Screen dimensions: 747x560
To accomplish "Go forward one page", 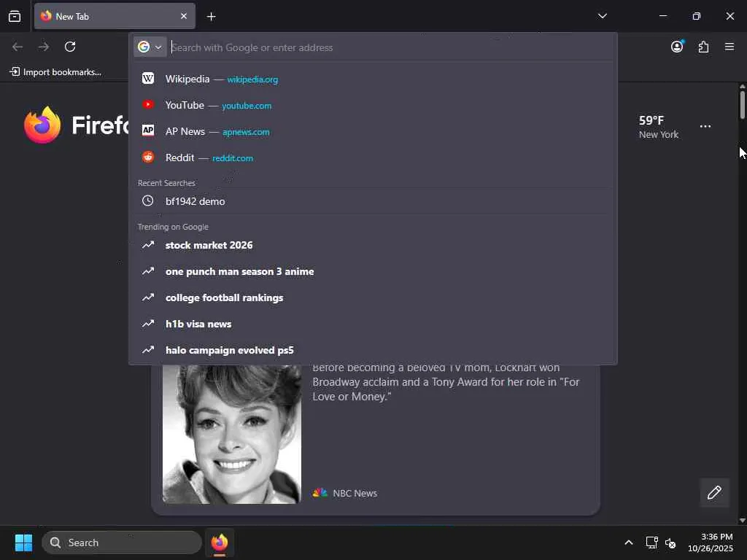I will click(x=44, y=47).
